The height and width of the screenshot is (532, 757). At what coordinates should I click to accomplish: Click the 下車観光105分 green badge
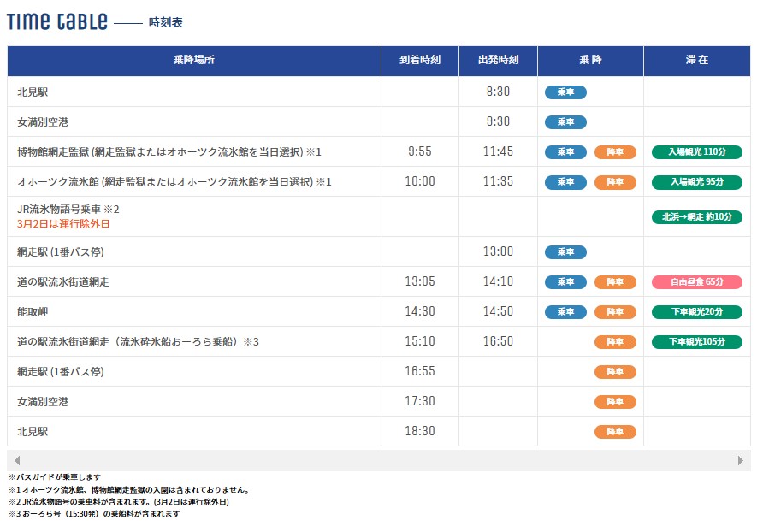coord(696,342)
